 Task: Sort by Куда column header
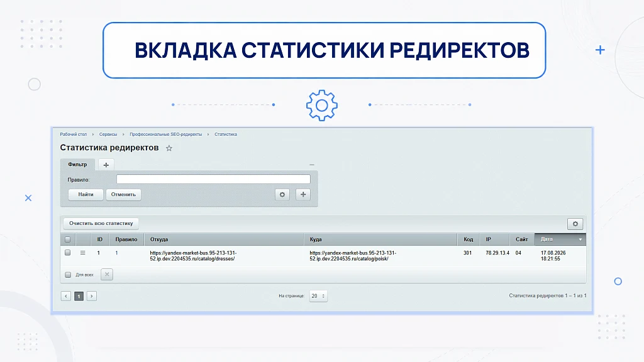tap(380, 239)
